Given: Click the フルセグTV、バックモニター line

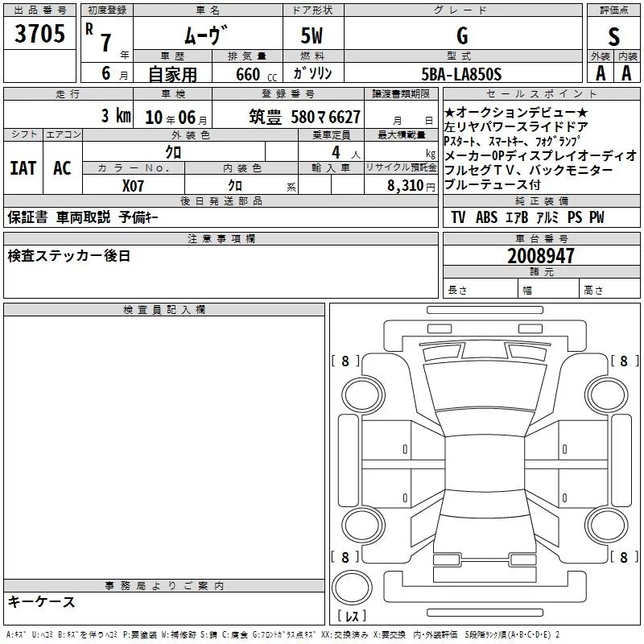Looking at the screenshot, I should coord(529,170).
